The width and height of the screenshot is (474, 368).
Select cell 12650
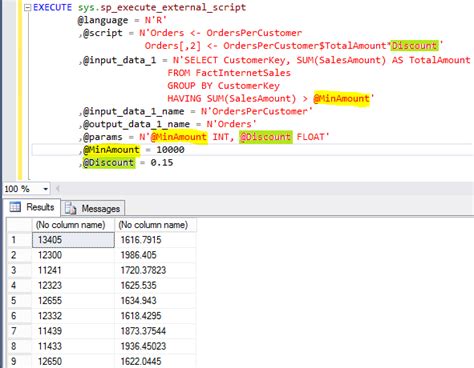pyautogui.click(x=73, y=361)
